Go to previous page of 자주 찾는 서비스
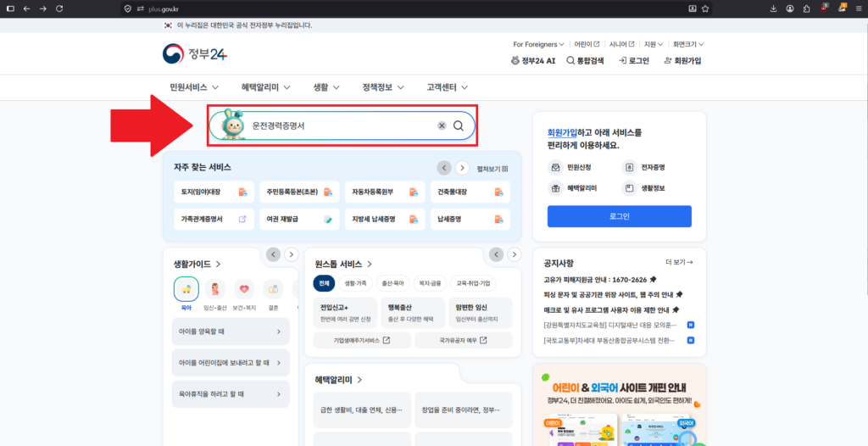Viewport: 868px width, 446px height. click(x=444, y=168)
